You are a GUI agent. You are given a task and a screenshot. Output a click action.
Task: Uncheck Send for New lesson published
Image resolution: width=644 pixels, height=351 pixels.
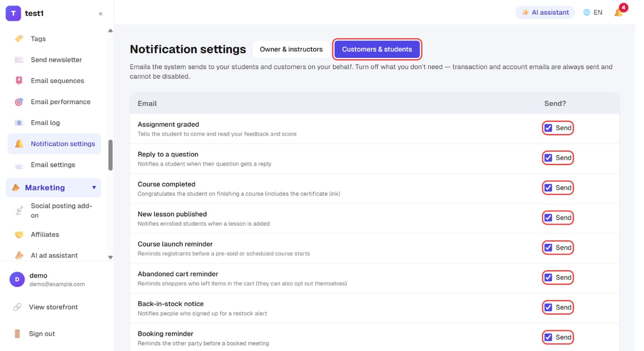pyautogui.click(x=549, y=217)
